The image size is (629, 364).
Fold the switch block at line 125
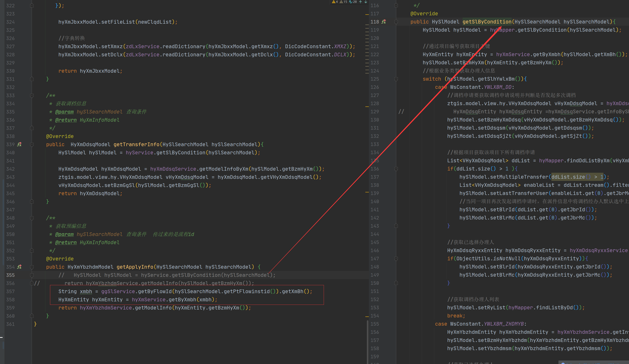click(x=396, y=79)
